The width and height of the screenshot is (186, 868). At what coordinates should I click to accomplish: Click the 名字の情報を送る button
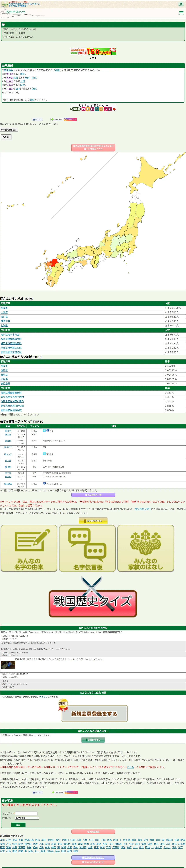pos(9,130)
